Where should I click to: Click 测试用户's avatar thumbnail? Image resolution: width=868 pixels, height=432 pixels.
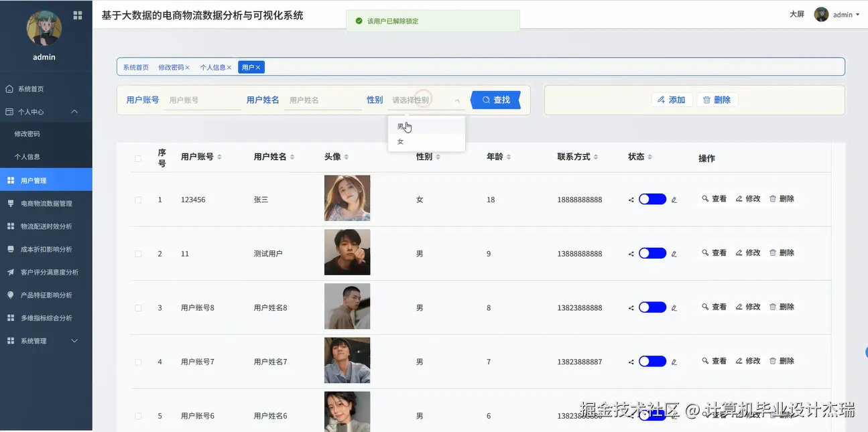click(x=347, y=253)
